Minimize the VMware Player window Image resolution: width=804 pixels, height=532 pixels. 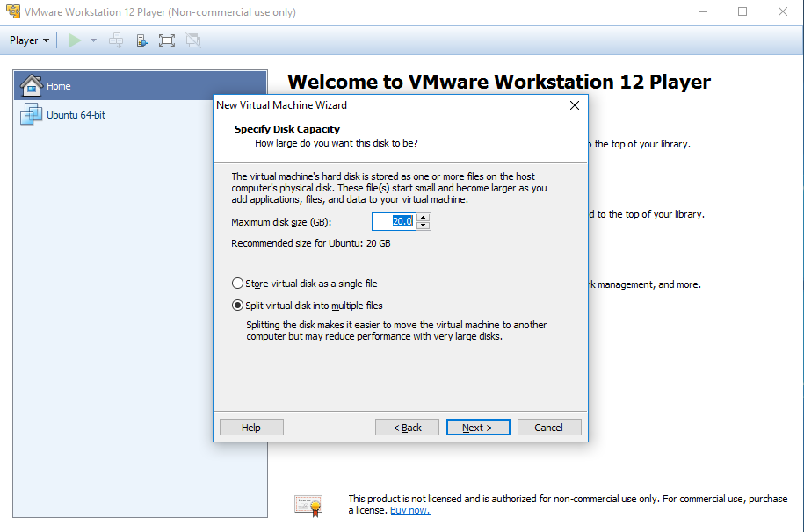point(703,11)
